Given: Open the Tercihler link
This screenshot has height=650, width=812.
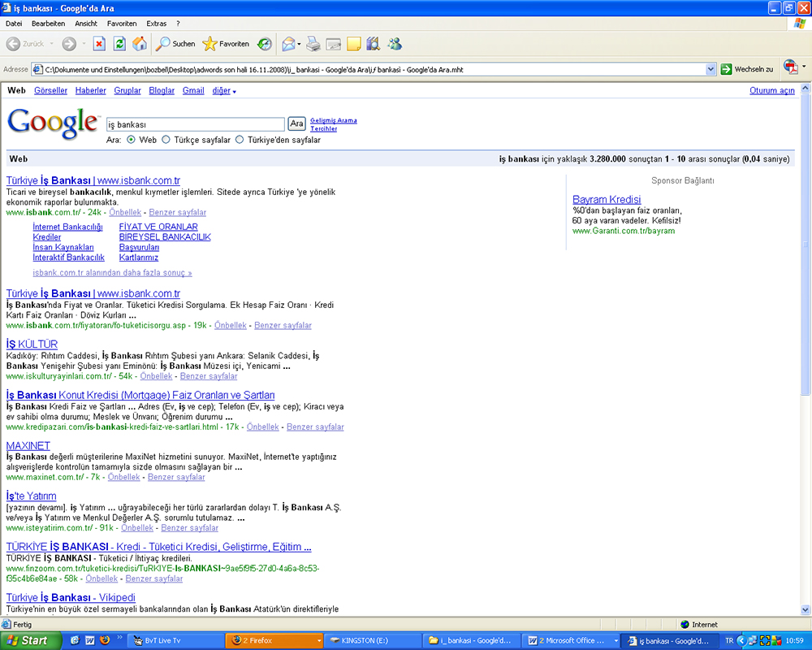Looking at the screenshot, I should pos(324,128).
